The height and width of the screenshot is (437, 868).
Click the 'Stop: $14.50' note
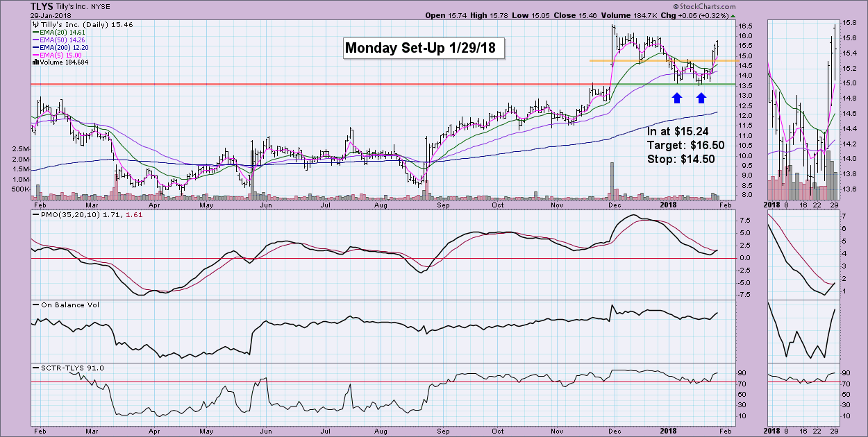(681, 159)
